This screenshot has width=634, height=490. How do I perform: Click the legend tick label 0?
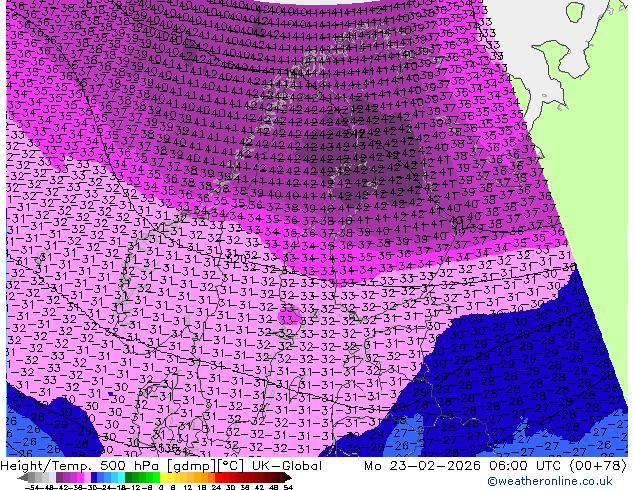coord(161,487)
